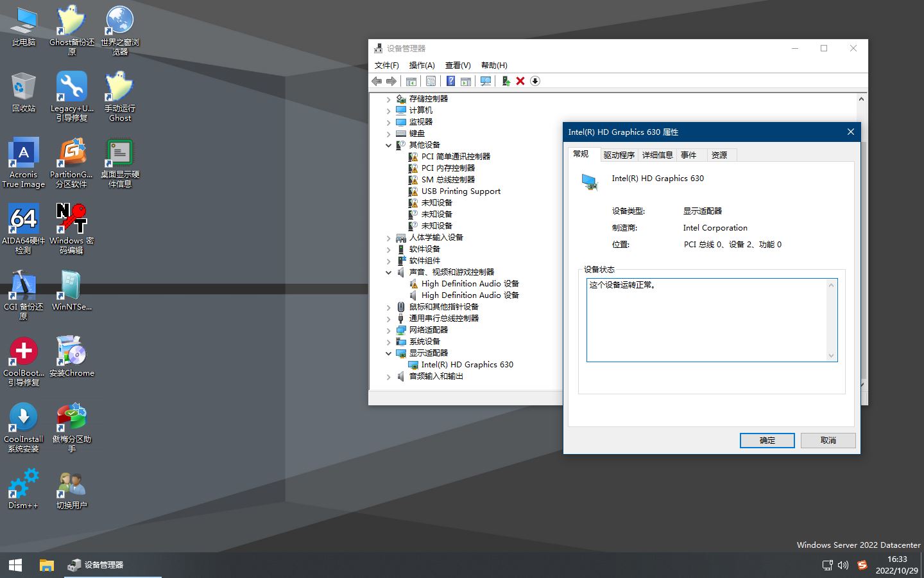Select the USB Printing Support tree item
Image resolution: width=924 pixels, height=578 pixels.
coord(461,191)
